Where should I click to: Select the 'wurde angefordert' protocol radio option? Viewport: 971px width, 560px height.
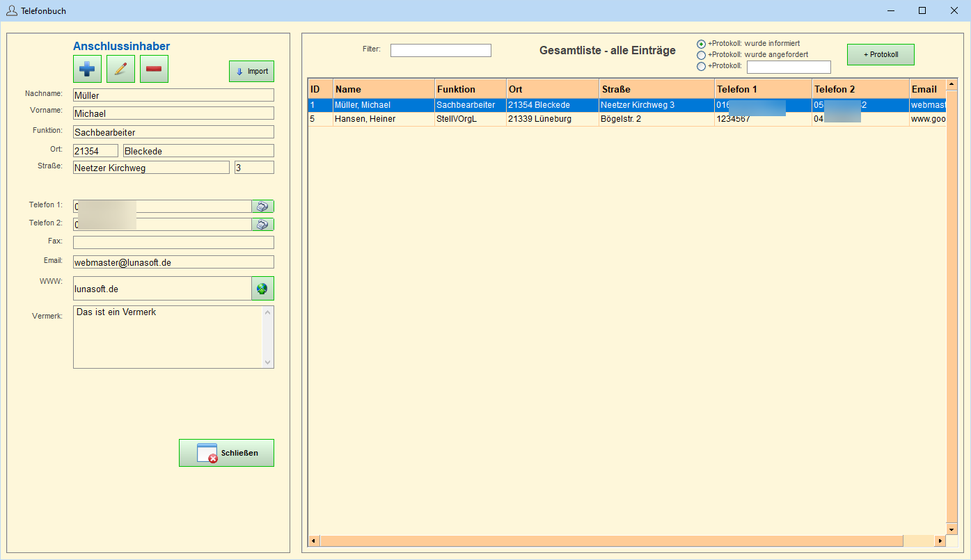(x=701, y=55)
